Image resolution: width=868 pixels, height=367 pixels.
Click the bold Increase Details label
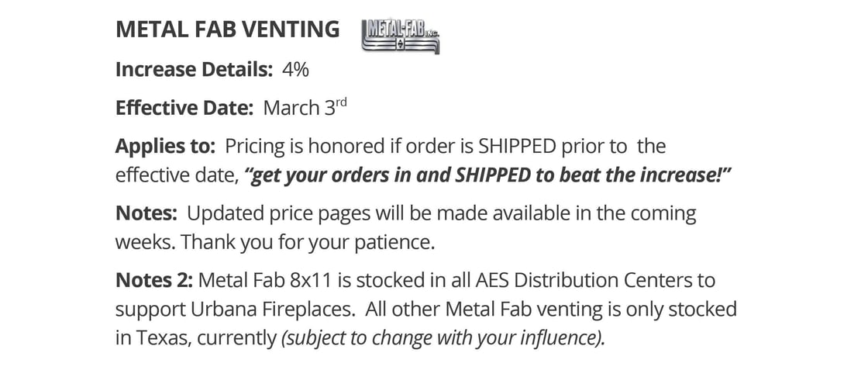pos(194,69)
